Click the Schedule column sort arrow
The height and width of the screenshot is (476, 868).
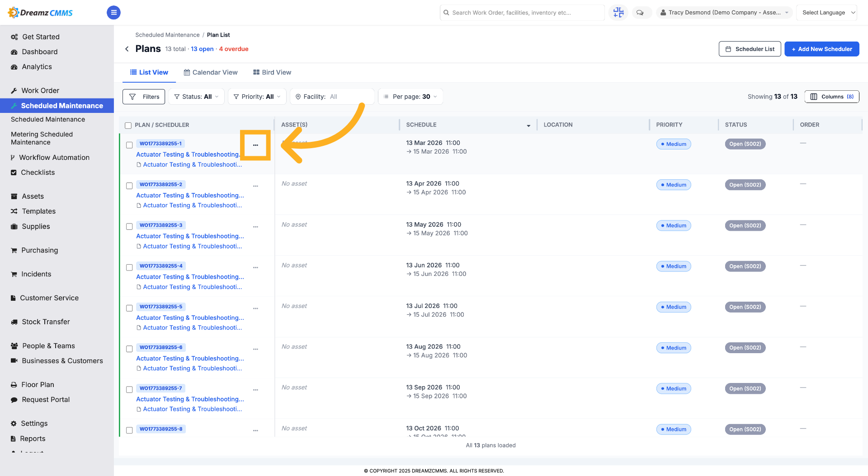click(528, 126)
